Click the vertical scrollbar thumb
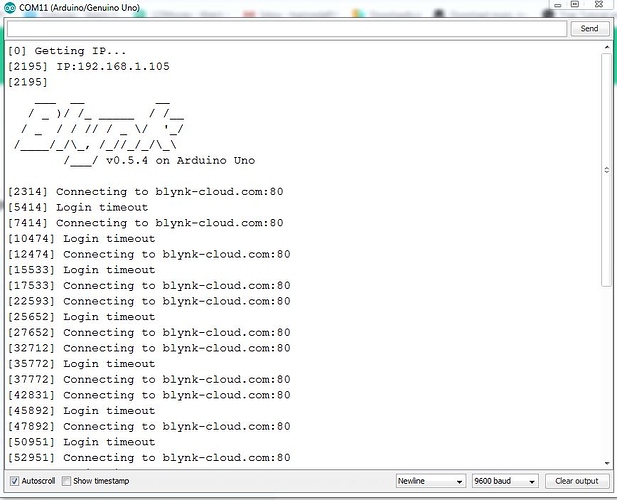Image resolution: width=617 pixels, height=500 pixels. click(606, 170)
